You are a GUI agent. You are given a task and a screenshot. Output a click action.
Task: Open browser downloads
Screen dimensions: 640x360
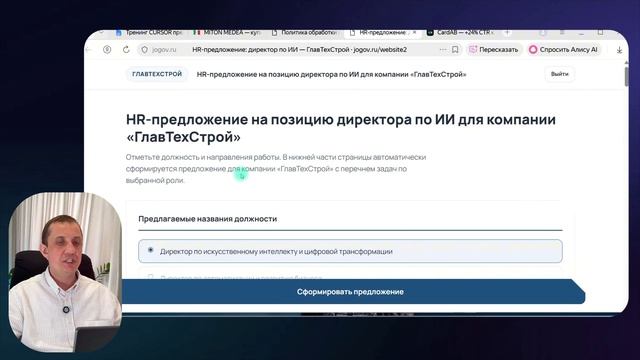pos(619,50)
